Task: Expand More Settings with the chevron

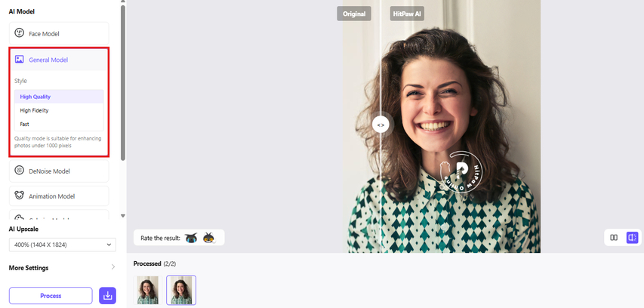Action: pos(113,267)
